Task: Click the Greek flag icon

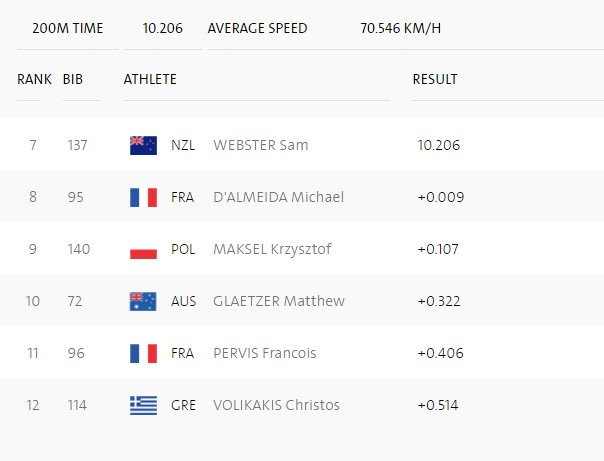Action: (x=143, y=405)
